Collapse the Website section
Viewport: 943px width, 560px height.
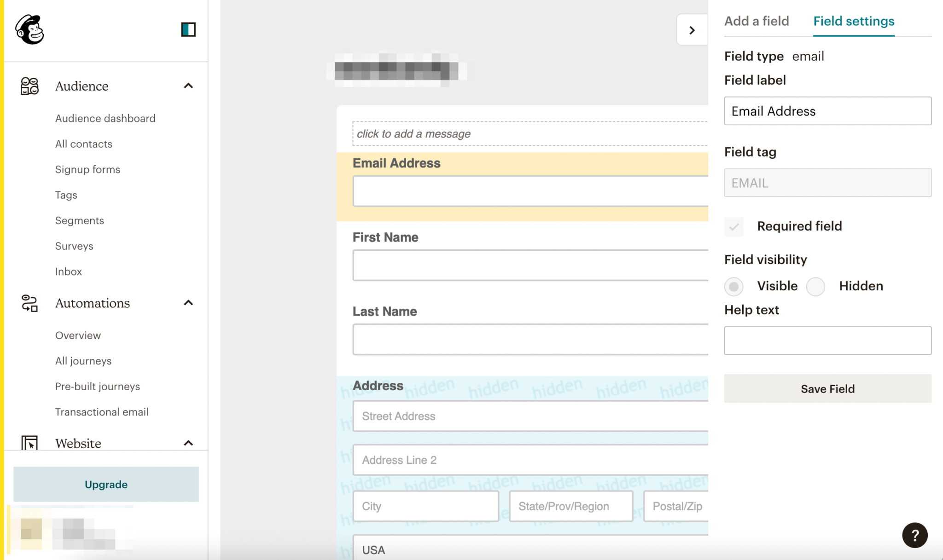[188, 443]
